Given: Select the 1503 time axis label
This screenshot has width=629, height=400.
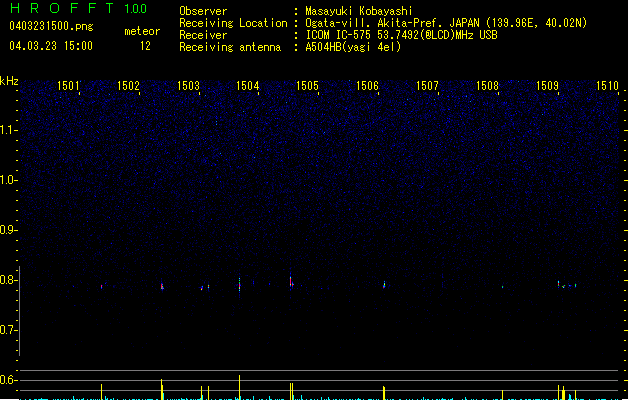Looking at the screenshot, I should 188,86.
